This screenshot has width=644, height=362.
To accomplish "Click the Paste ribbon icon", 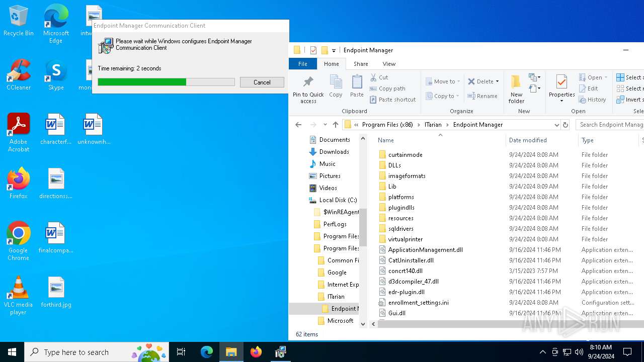I will 357,86.
